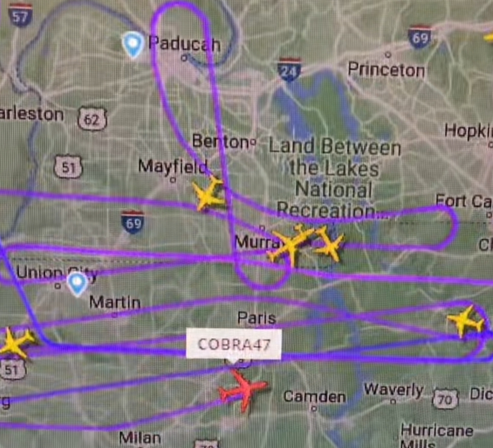Click the yellow aircraft near Mayfield
The height and width of the screenshot is (448, 493).
pos(209,193)
